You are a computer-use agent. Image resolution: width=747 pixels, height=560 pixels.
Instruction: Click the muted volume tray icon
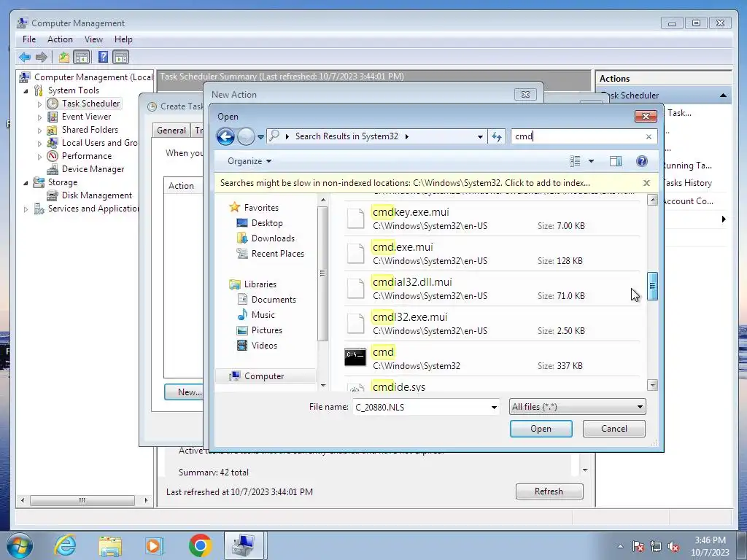(673, 546)
